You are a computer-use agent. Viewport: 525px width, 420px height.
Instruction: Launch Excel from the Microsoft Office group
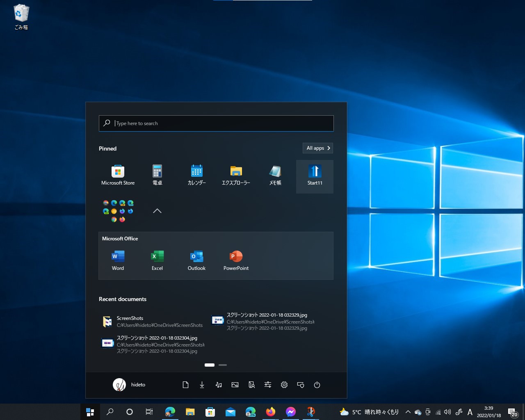click(157, 261)
